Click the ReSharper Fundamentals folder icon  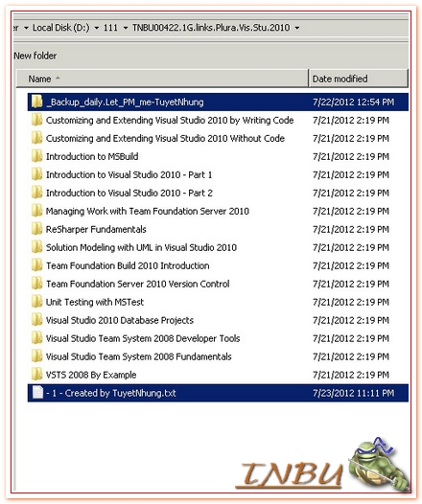tap(37, 229)
